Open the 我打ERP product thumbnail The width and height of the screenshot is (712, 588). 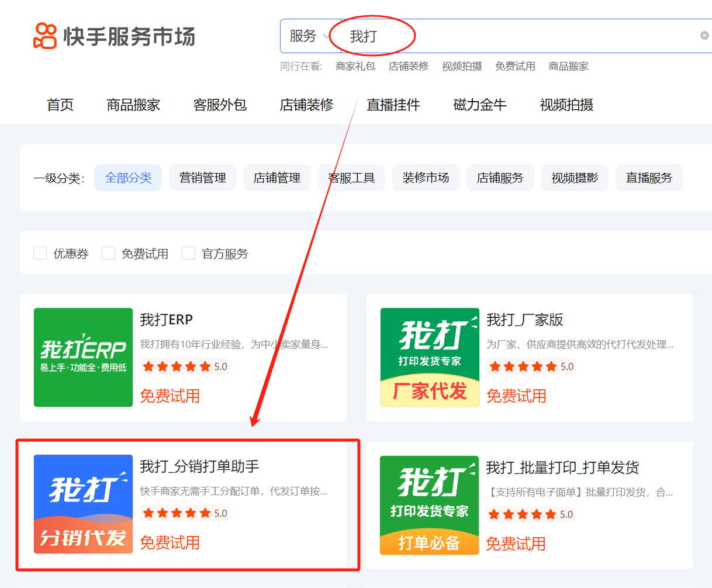click(83, 357)
